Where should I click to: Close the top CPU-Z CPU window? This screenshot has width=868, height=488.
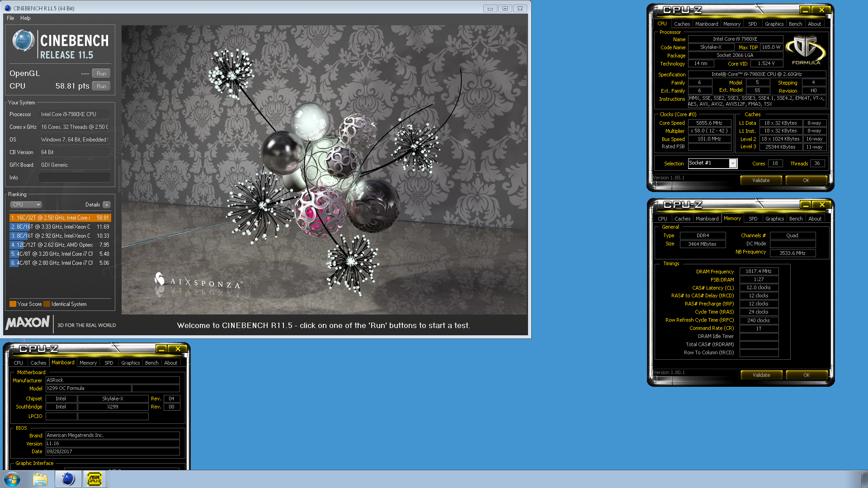click(822, 10)
